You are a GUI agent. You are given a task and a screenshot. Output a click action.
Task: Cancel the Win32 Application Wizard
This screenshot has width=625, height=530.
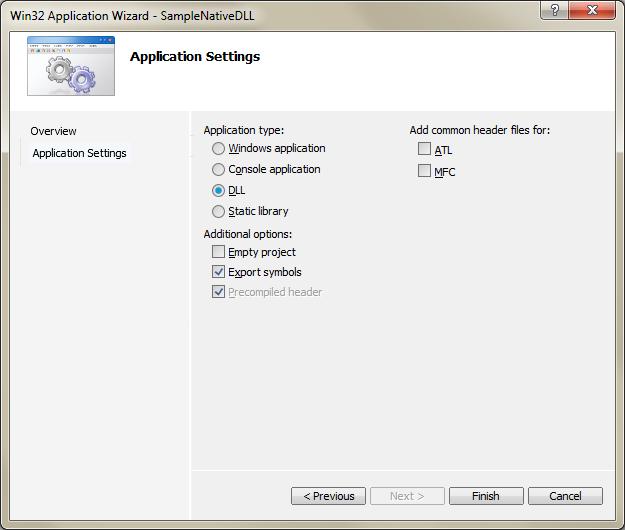click(565, 496)
